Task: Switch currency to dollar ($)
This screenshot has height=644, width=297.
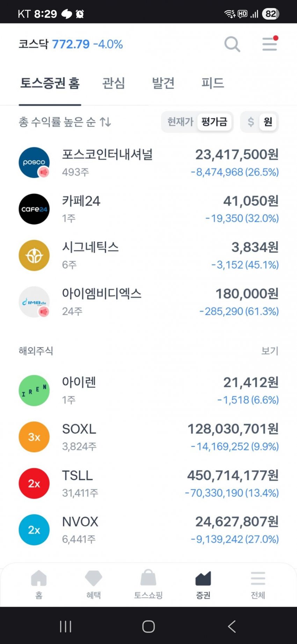Action: (251, 122)
